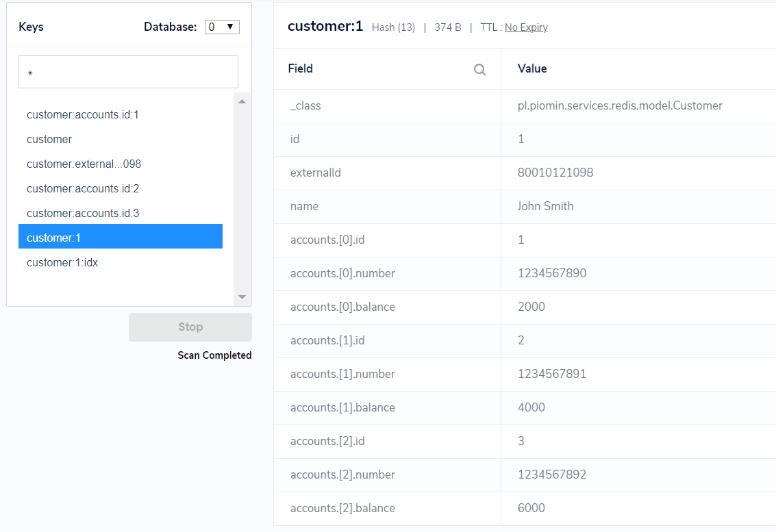Open the Field search magnifier icon
Viewport: 776px width, 532px height.
[479, 68]
